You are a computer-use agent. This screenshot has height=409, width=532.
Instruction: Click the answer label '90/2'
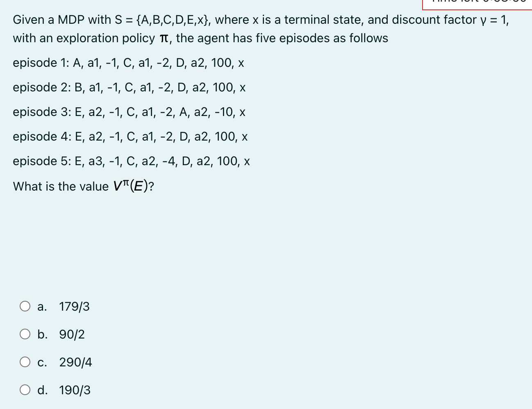tap(72, 334)
